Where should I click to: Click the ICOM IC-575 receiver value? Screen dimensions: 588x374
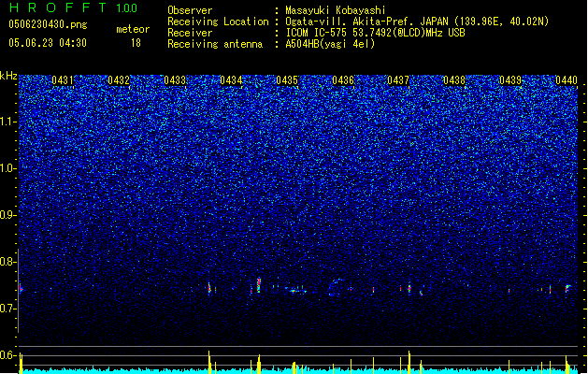pos(375,33)
